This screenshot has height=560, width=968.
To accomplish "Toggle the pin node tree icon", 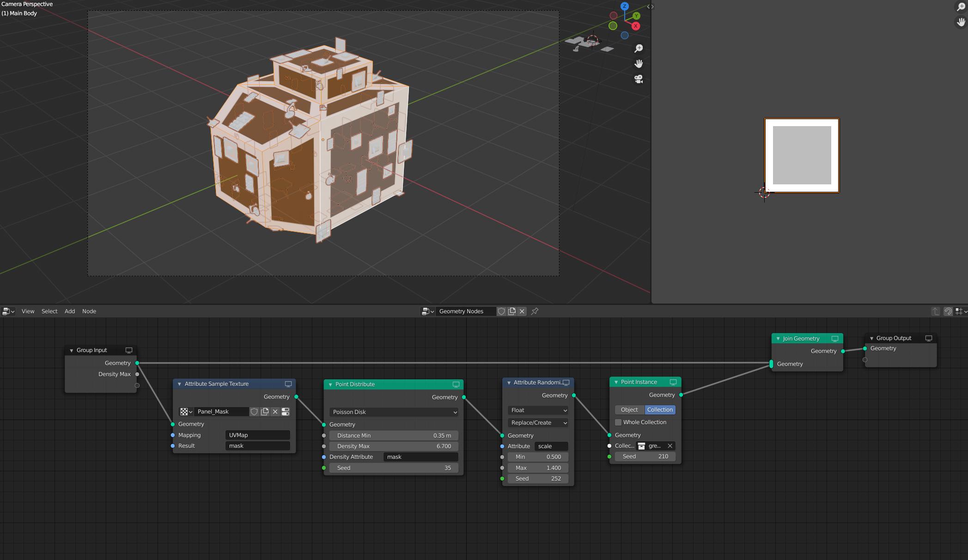I will click(x=535, y=311).
